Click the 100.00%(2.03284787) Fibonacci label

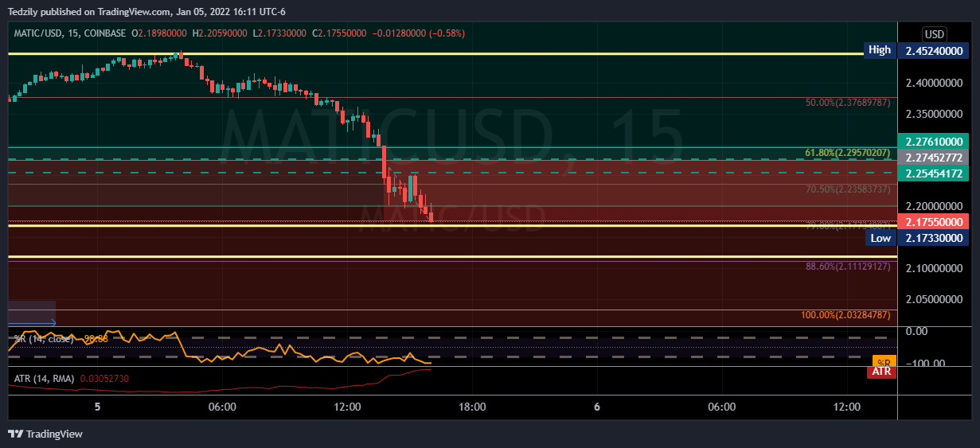coord(845,315)
